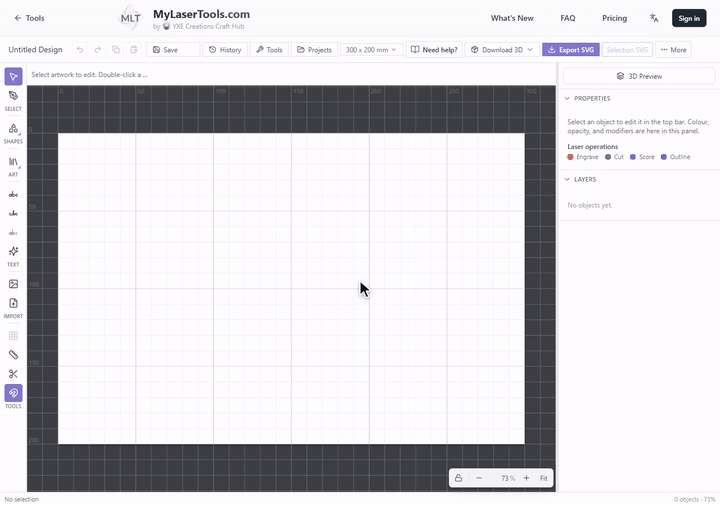The image size is (720, 506).
Task: Open the Art library tool
Action: point(13,162)
